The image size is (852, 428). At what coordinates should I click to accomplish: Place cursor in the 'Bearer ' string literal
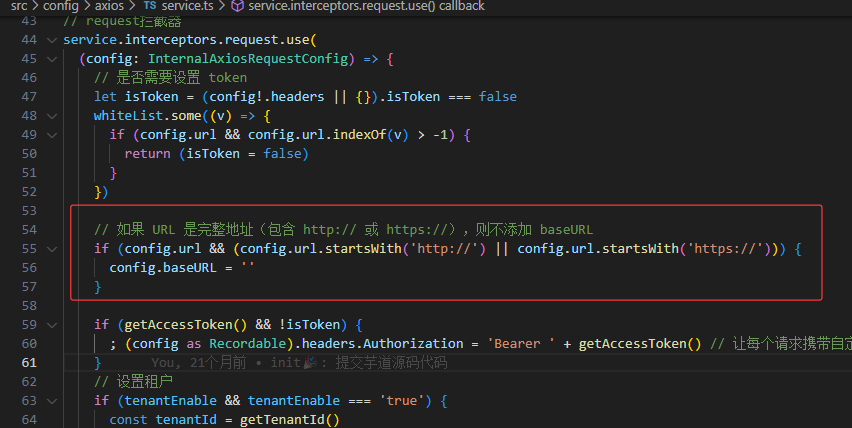pyautogui.click(x=521, y=343)
